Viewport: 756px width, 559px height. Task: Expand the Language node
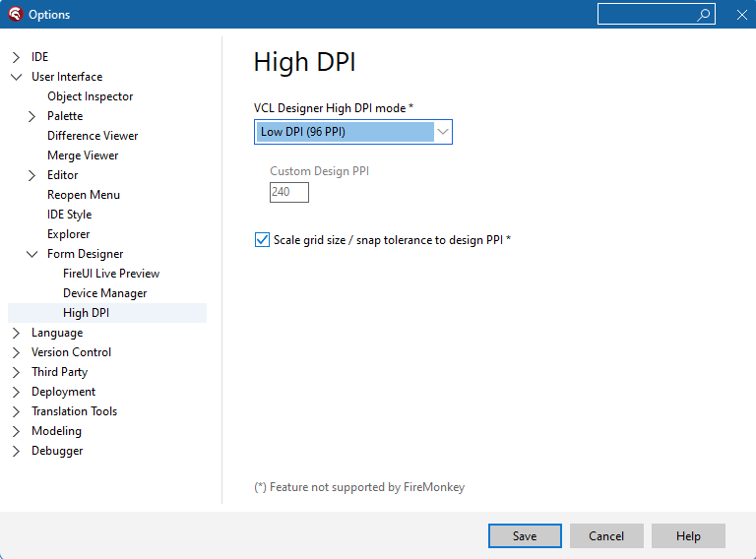point(16,333)
